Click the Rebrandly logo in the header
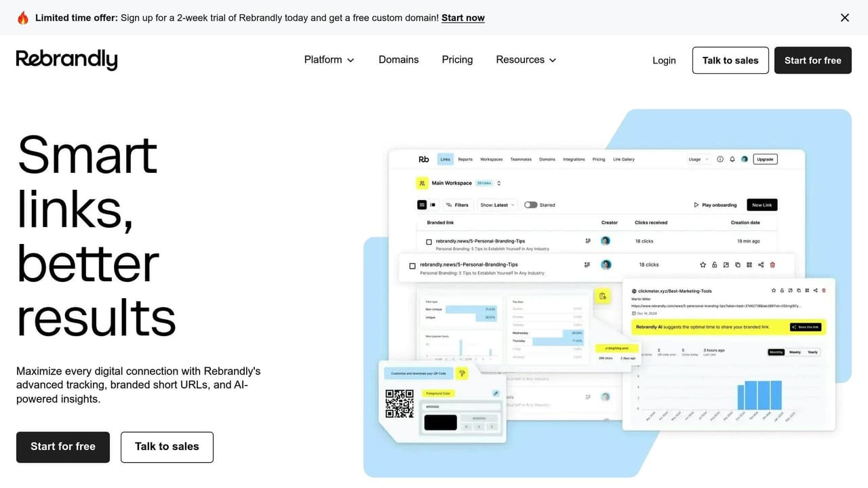868x488 pixels. click(66, 60)
